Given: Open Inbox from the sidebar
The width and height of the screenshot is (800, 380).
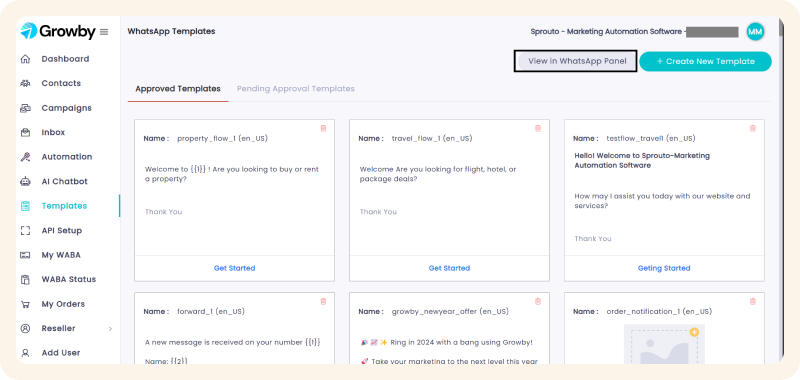Looking at the screenshot, I should point(53,132).
